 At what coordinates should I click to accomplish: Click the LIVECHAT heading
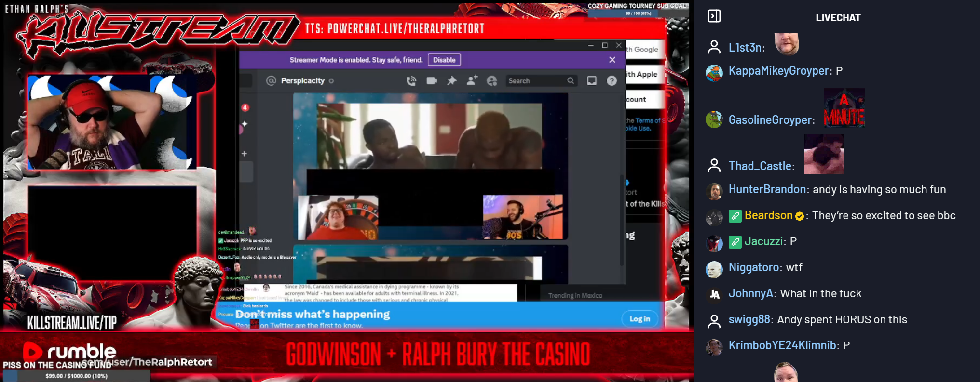coord(838,18)
